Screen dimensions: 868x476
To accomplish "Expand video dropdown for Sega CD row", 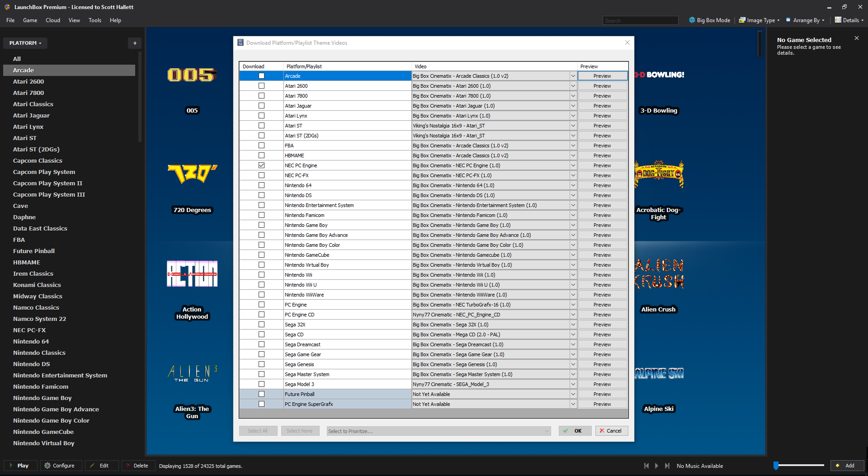I will point(573,335).
